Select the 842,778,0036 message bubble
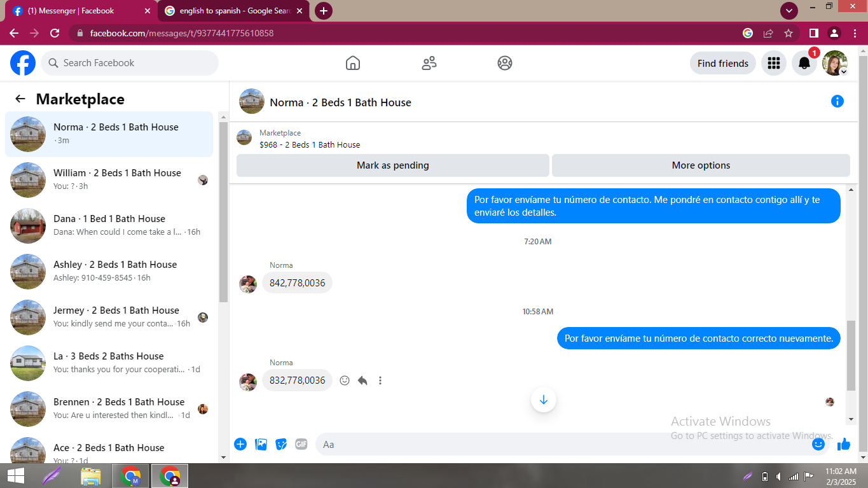 coord(297,282)
